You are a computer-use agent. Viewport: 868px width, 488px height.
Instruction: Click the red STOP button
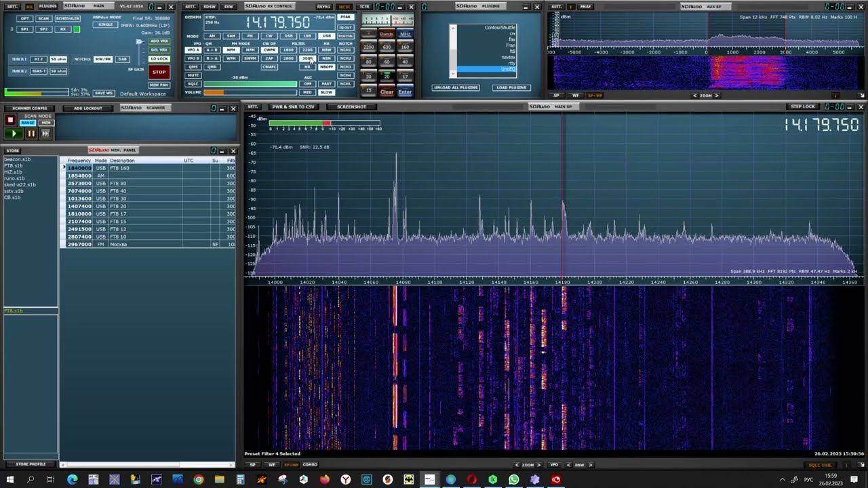pos(159,71)
